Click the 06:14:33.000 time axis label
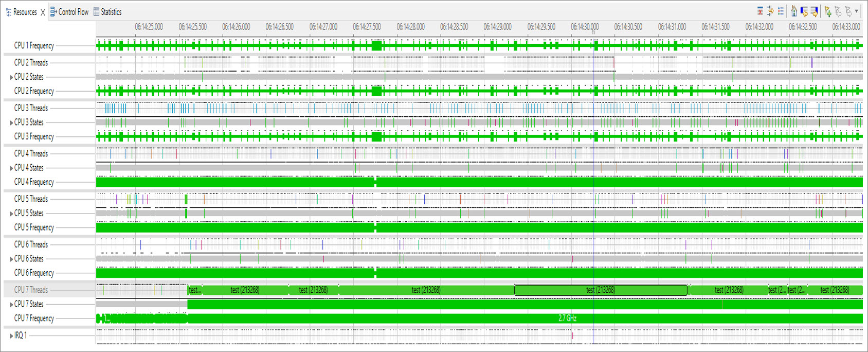Screen dimensions: 868x352 (x=846, y=27)
